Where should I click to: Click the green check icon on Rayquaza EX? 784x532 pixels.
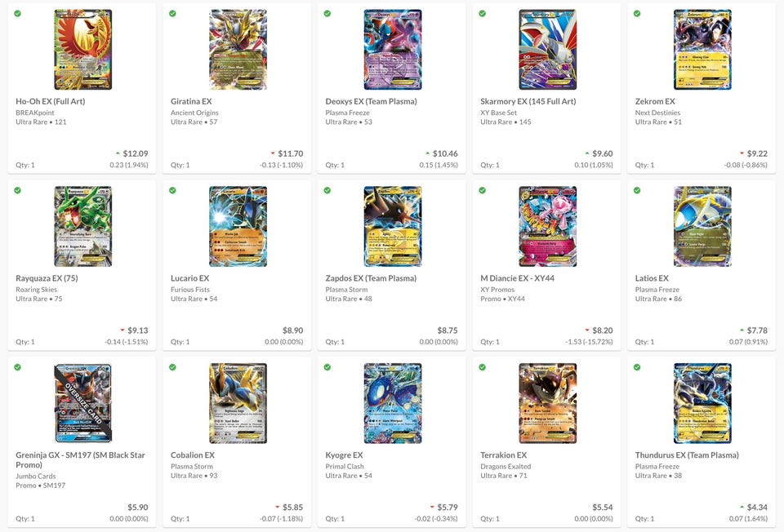pos(17,190)
